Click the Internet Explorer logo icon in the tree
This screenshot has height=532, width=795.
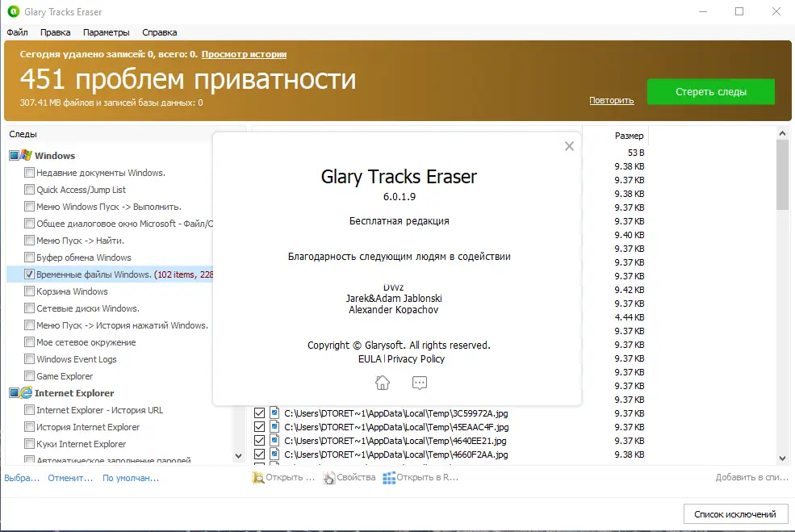coord(27,392)
